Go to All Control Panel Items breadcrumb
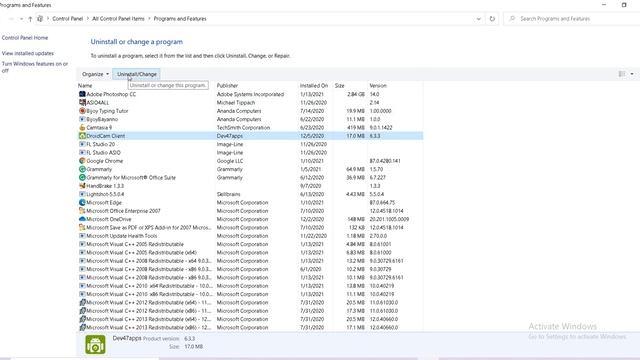 click(x=118, y=19)
